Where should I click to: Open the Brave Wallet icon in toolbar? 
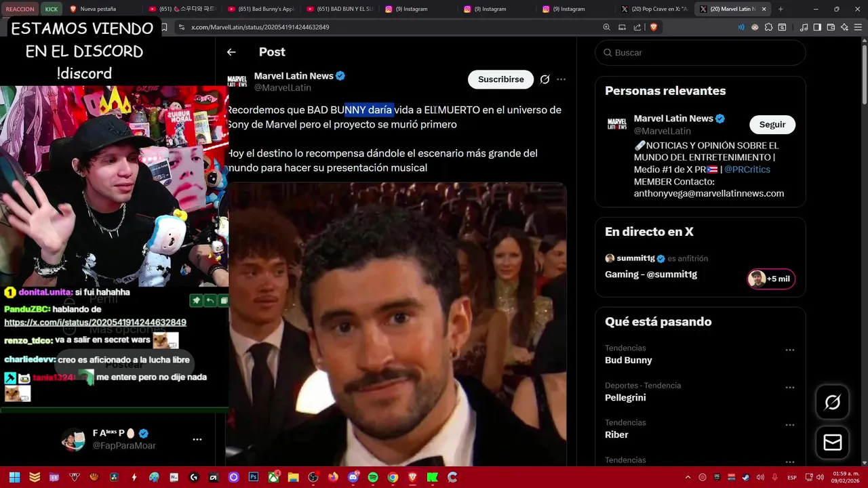point(831,27)
